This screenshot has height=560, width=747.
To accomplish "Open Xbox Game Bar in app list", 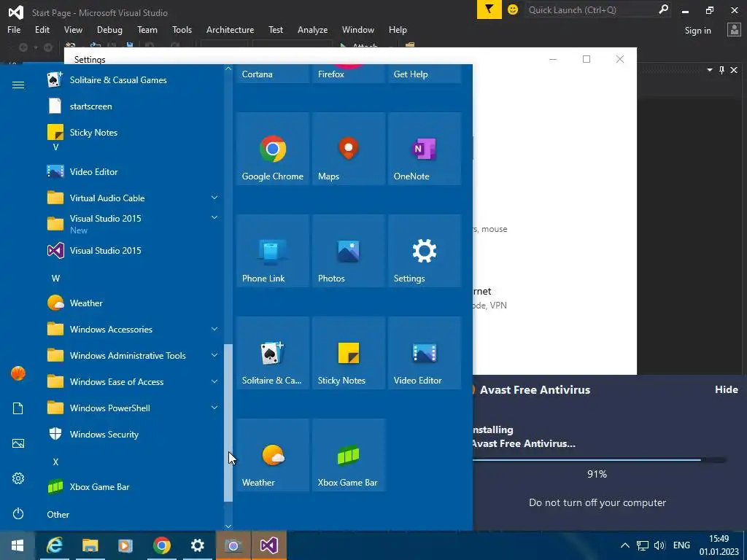I will 133,486.
